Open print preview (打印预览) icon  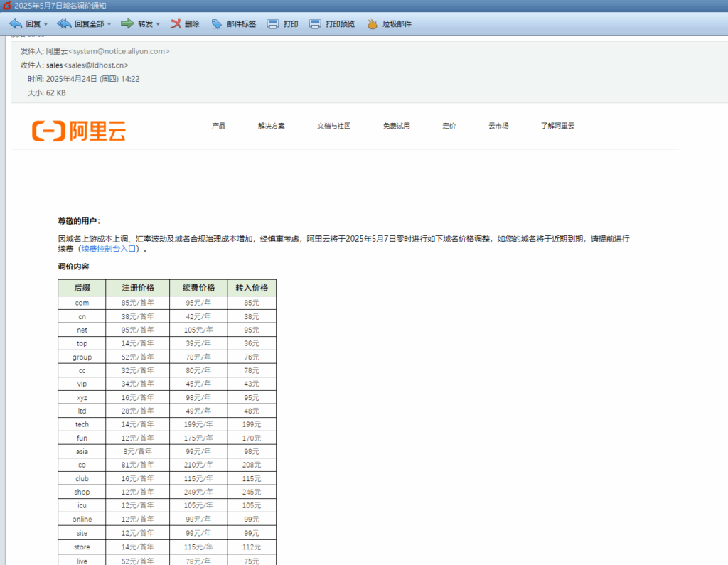(315, 23)
